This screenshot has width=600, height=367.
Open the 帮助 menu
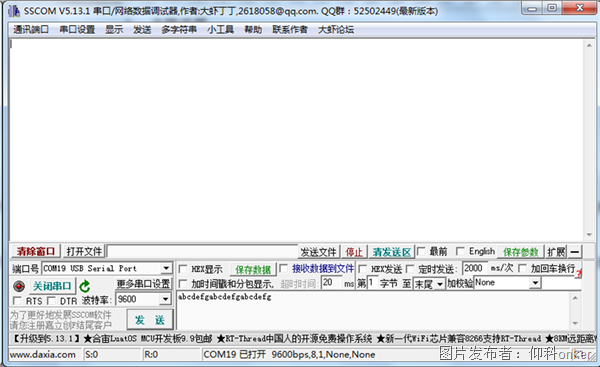tap(253, 29)
